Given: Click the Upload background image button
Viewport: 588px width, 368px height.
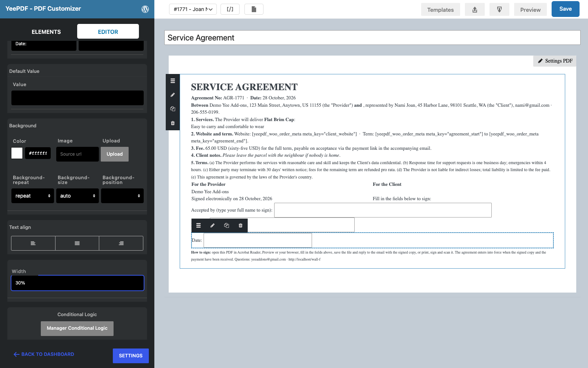Looking at the screenshot, I should [x=115, y=154].
